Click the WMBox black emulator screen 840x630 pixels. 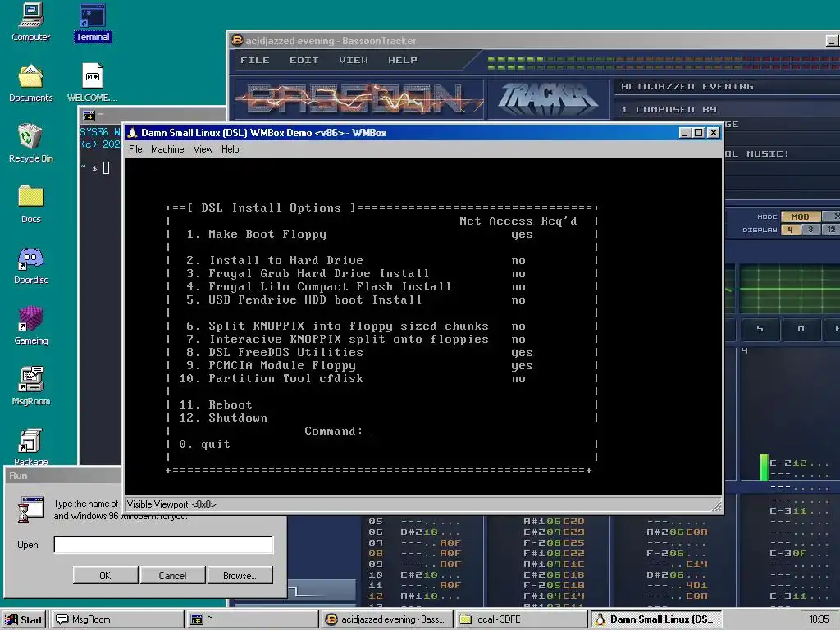[423, 326]
